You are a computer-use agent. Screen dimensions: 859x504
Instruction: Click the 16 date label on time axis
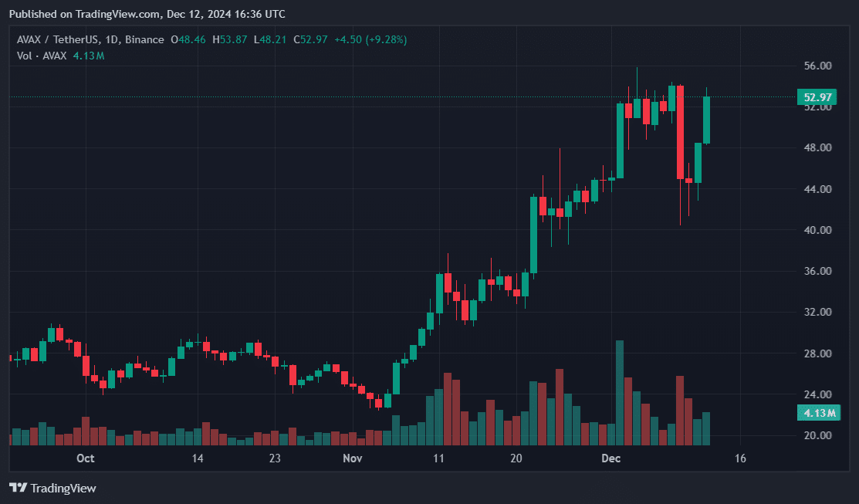tap(740, 458)
